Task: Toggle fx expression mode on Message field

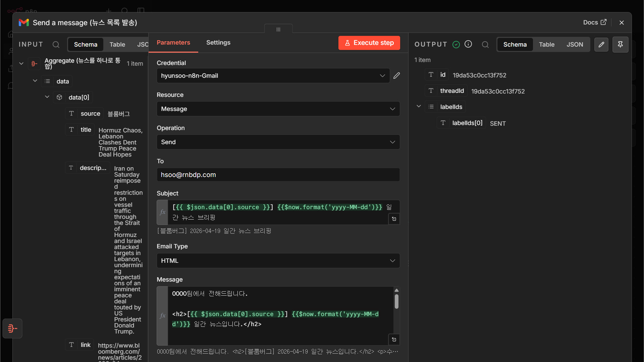Action: point(162,316)
